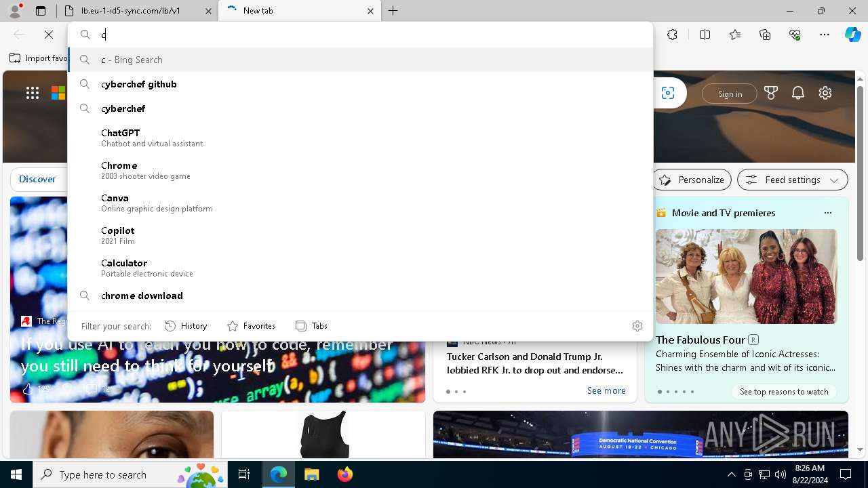Close the New tab tab
Image resolution: width=868 pixels, height=488 pixels.
click(371, 11)
